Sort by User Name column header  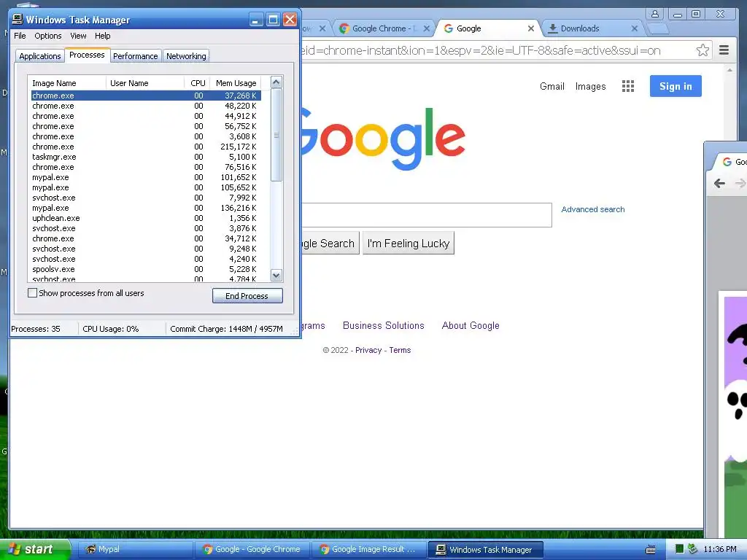point(145,83)
